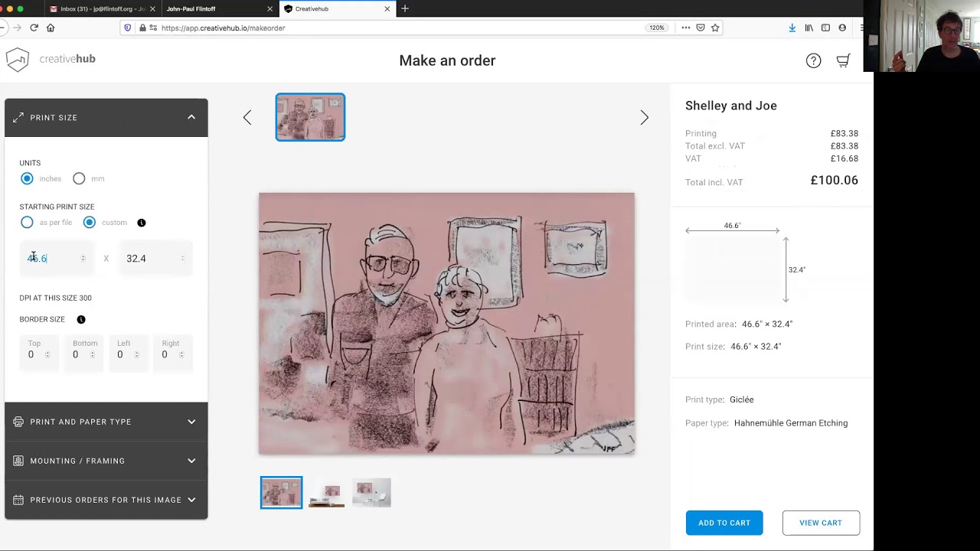Close the Creativehub tab
Screen dimensions: 980x551
tap(387, 8)
